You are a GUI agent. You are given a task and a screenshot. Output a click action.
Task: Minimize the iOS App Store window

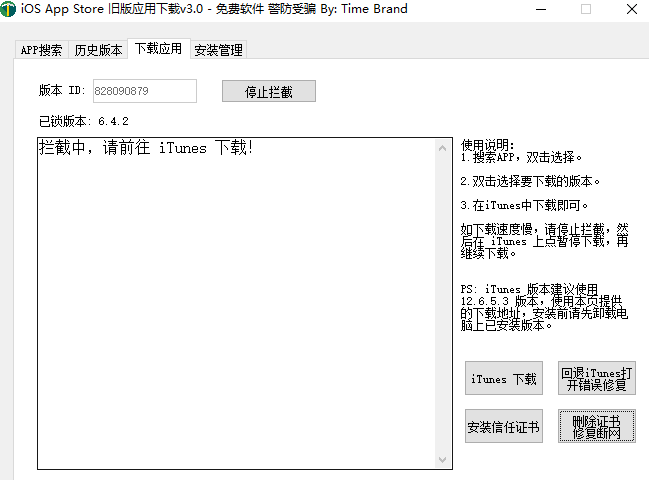click(541, 9)
